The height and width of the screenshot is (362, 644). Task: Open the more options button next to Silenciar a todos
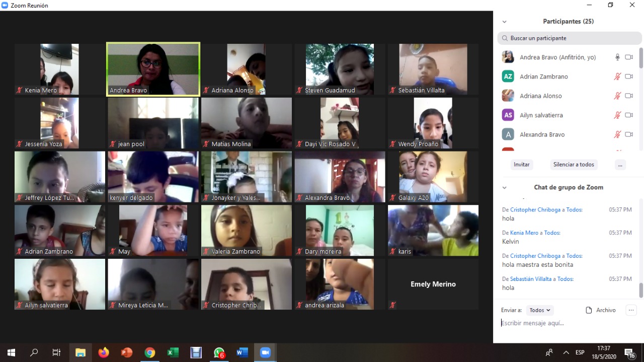(x=620, y=165)
